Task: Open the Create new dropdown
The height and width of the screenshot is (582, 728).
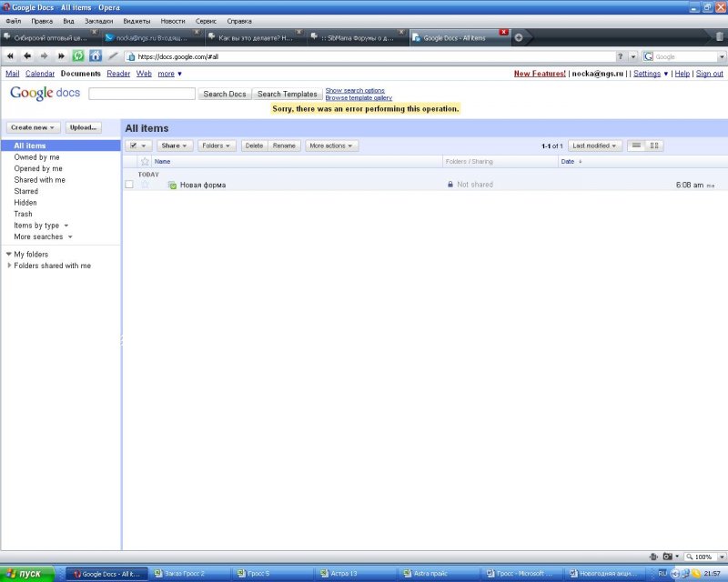Action: coord(33,127)
